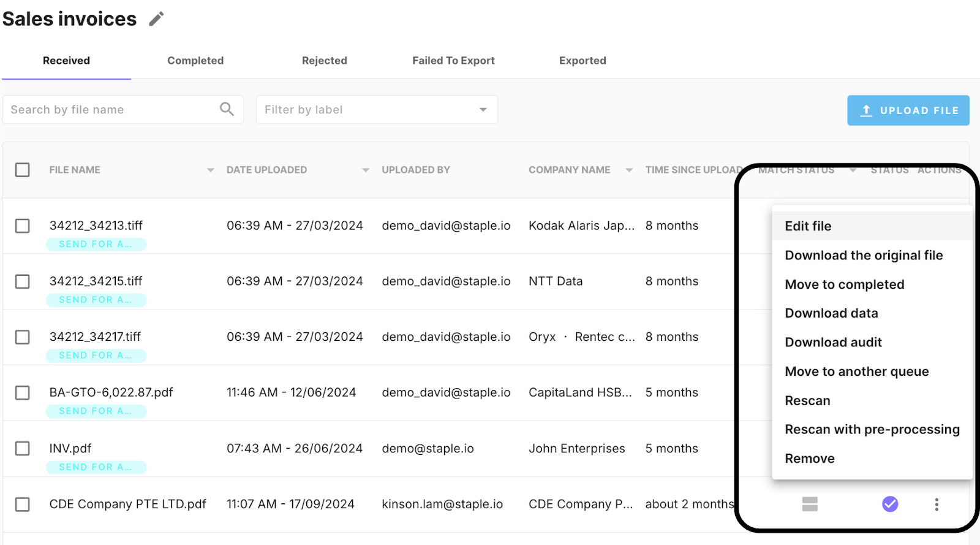Click the Kodak Alaris Jap... company cell
This screenshot has width=980, height=545.
[x=582, y=226]
